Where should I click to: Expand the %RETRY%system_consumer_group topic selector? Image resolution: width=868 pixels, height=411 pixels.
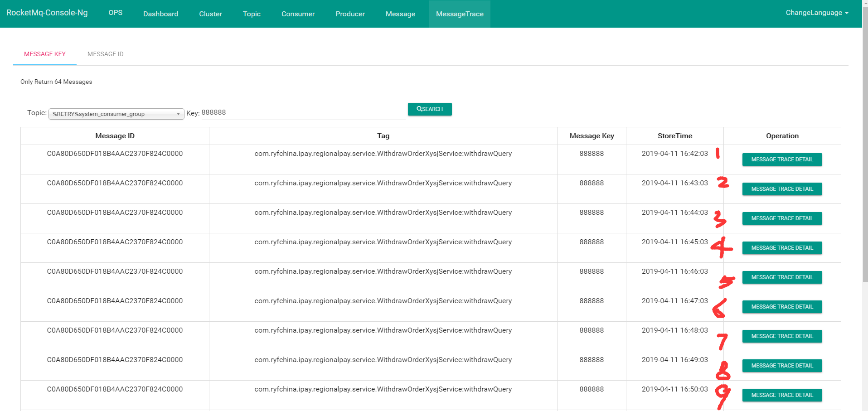pos(116,114)
